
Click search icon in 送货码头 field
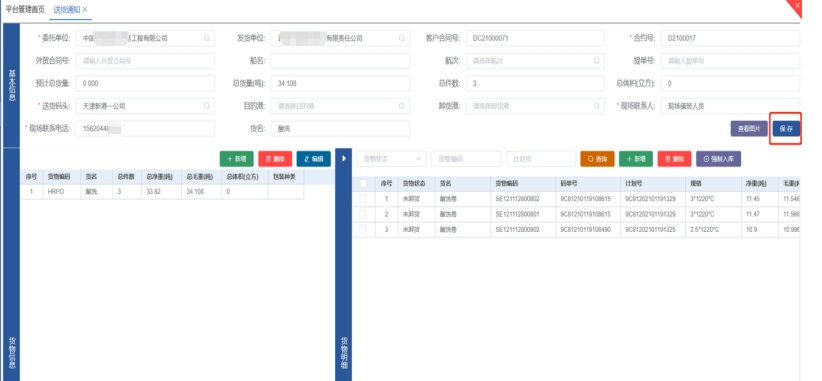[207, 106]
